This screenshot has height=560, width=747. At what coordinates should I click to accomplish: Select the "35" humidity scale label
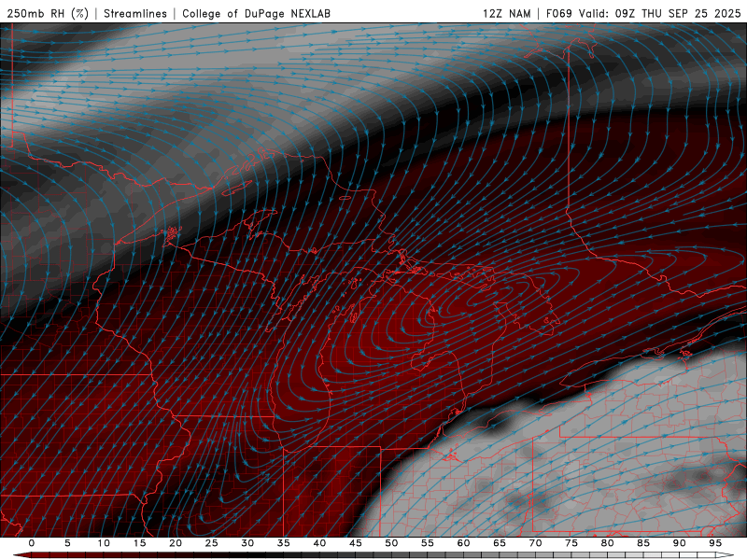(x=284, y=543)
